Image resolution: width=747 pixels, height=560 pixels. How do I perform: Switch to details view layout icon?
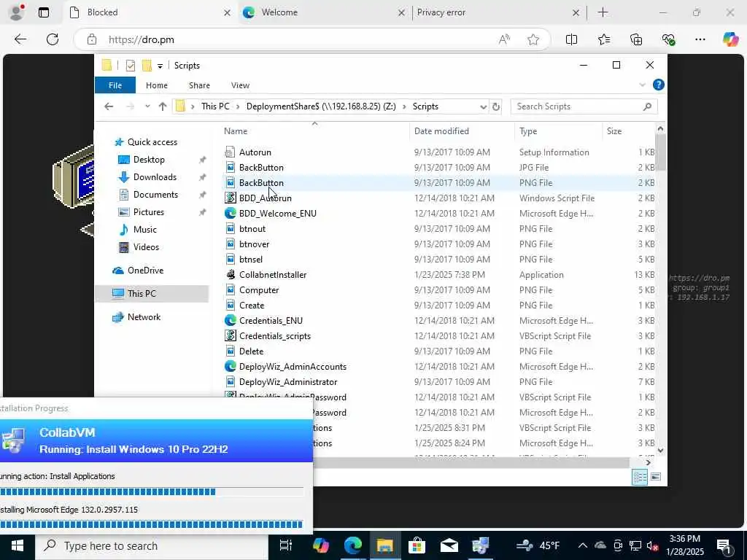[x=640, y=477]
